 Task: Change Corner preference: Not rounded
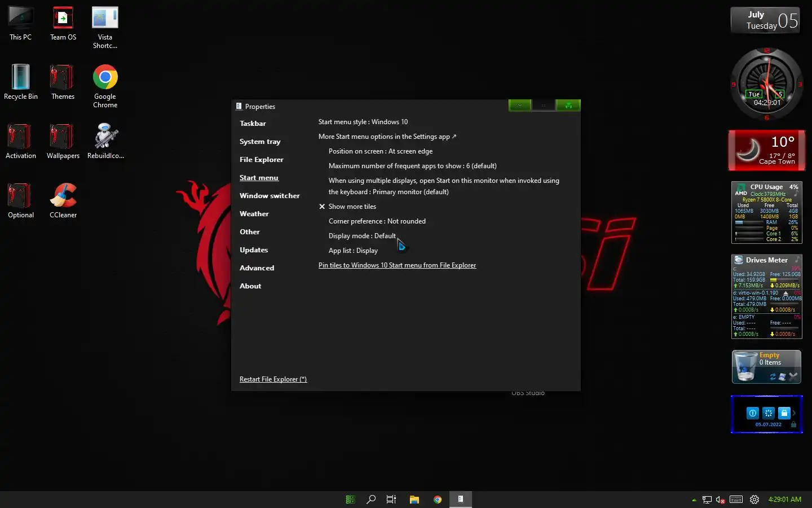(377, 221)
